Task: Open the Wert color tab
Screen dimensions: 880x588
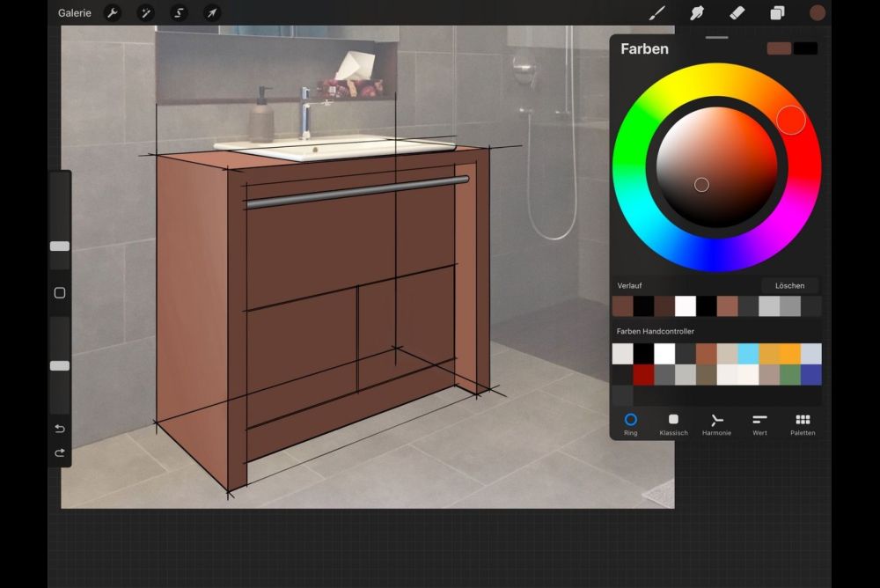Action: point(759,424)
